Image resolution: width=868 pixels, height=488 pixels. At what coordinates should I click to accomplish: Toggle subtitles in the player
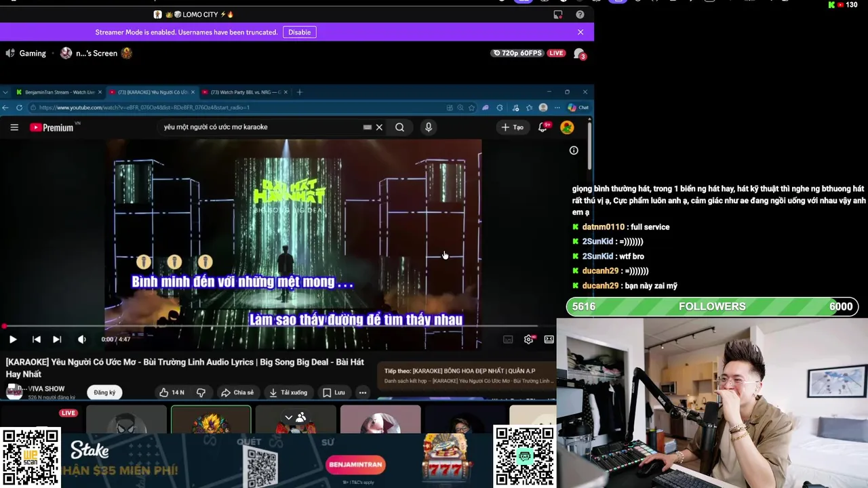coord(508,340)
